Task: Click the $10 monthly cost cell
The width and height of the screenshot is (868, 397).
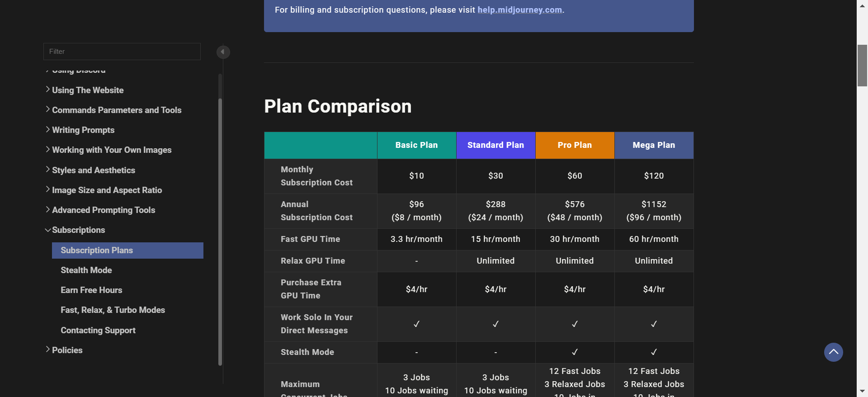Action: click(416, 176)
